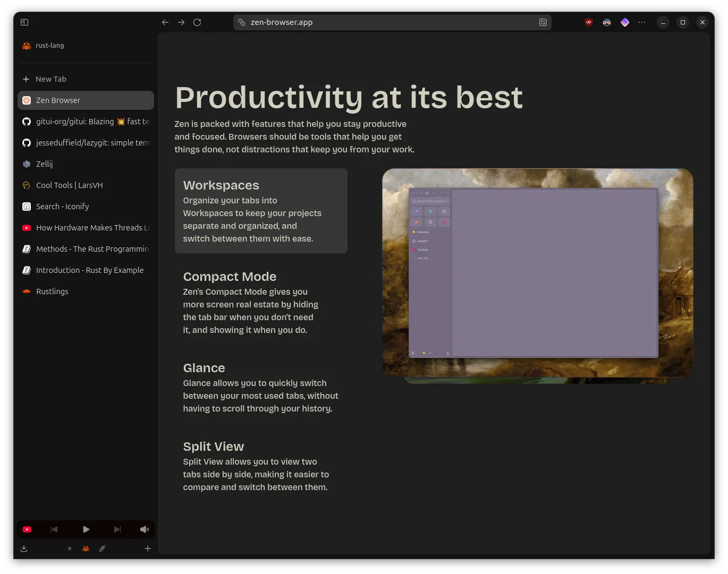
Task: Mute the media player audio
Action: pos(144,529)
